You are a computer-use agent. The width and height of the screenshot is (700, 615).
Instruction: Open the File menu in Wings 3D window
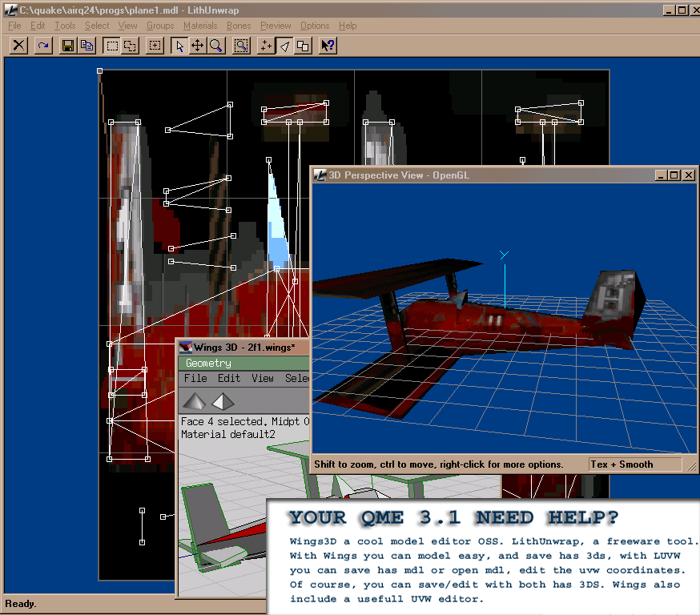195,379
